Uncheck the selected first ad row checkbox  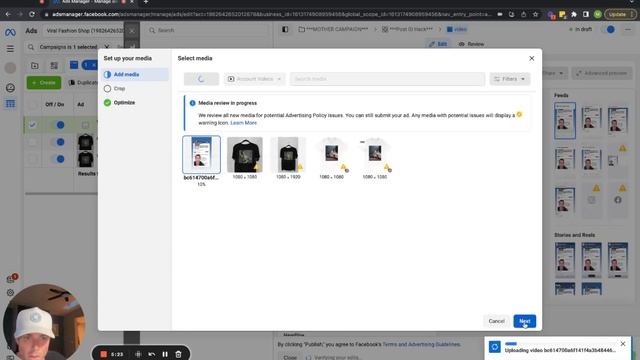point(33,125)
